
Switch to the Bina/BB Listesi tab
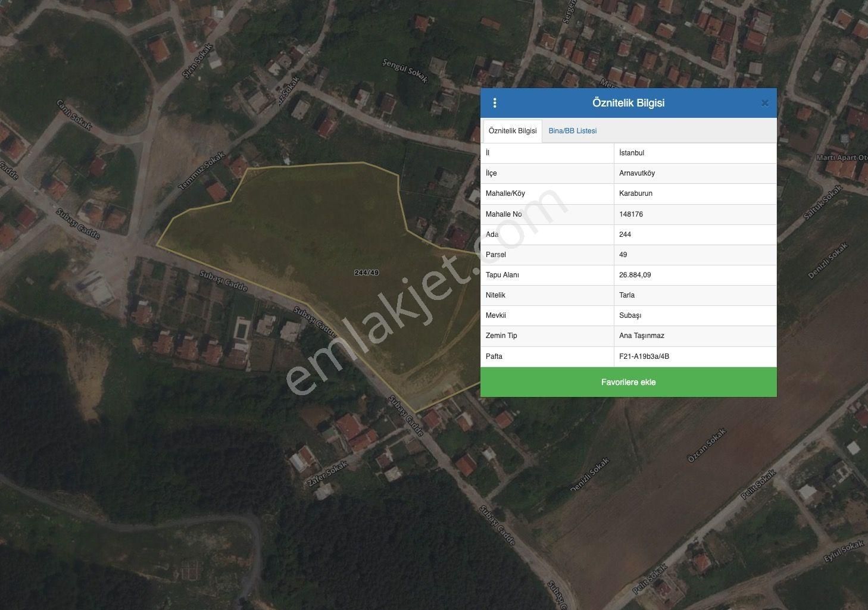572,130
